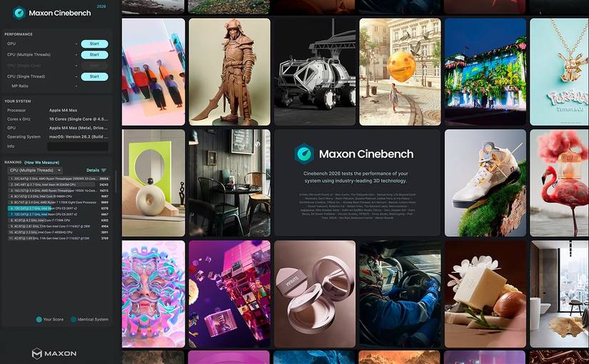This screenshot has height=364, width=589.
Task: Open the How We Measure link
Action: [x=41, y=162]
